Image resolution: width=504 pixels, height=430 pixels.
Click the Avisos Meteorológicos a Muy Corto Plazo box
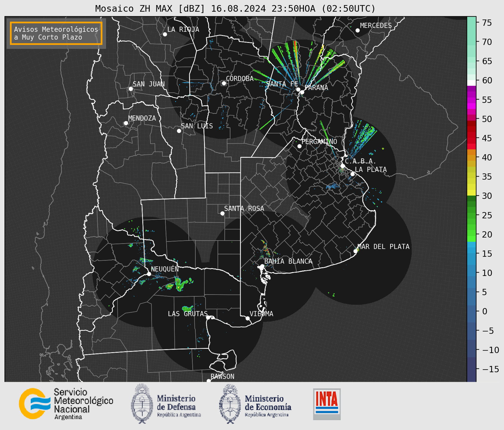tap(56, 33)
